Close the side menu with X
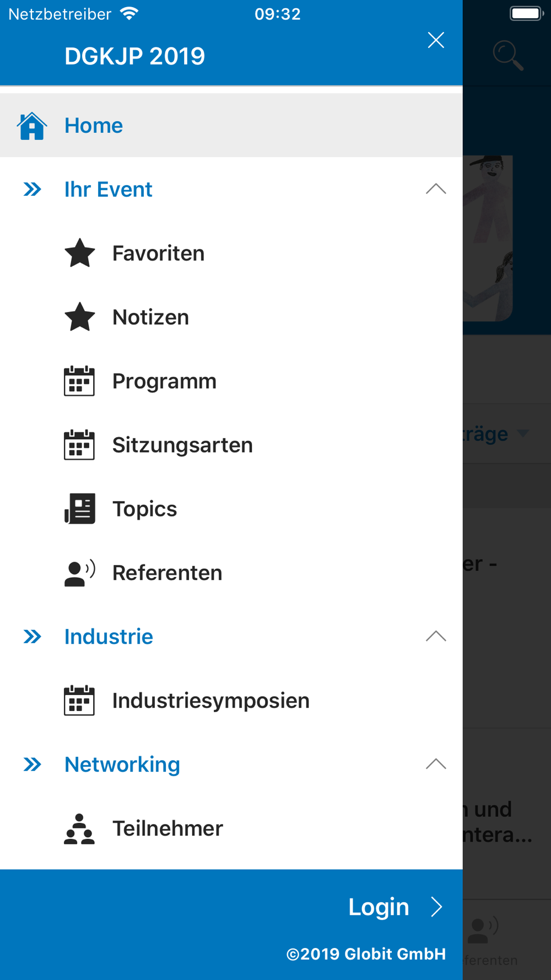 coord(436,40)
